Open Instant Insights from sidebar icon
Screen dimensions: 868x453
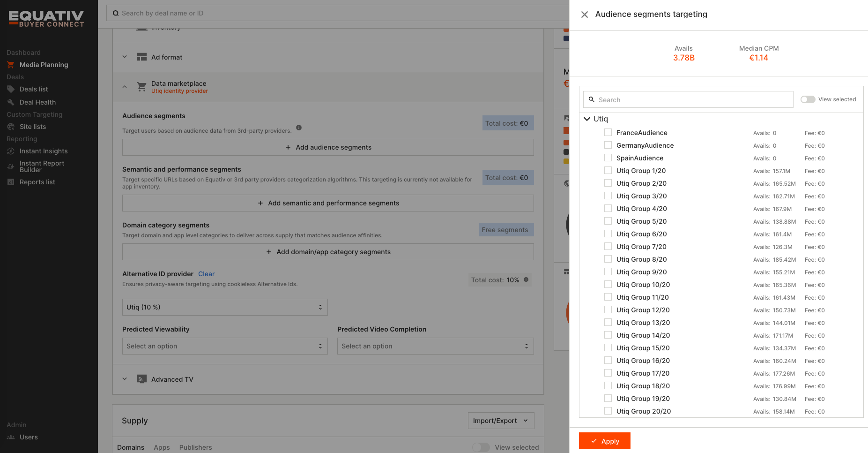click(x=11, y=151)
